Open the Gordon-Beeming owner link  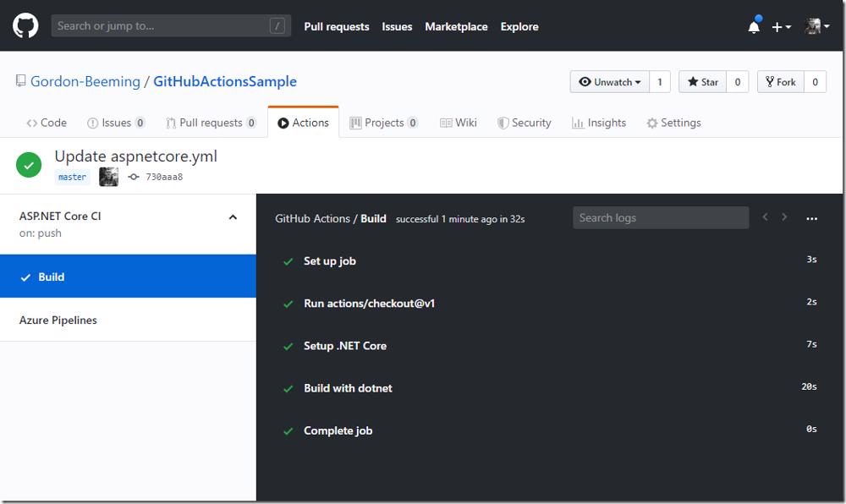pyautogui.click(x=85, y=81)
